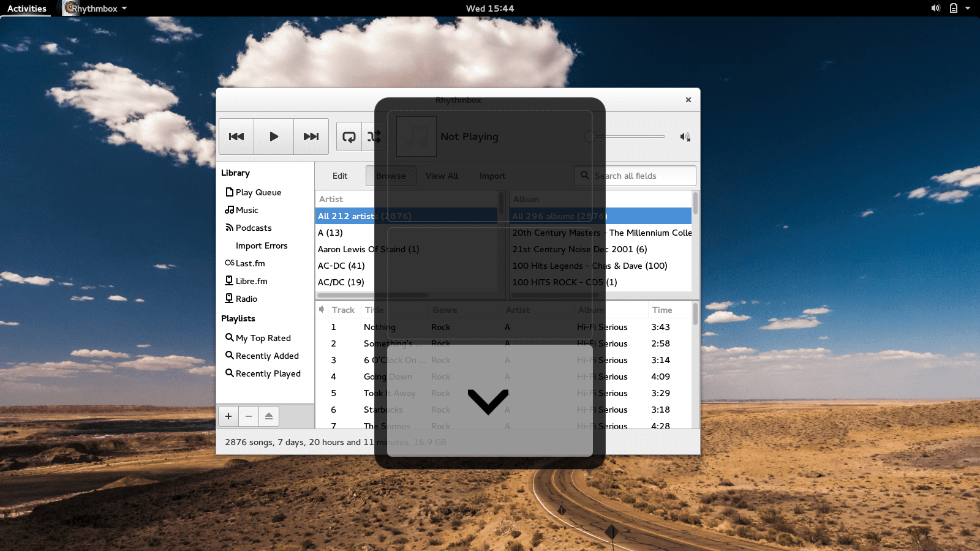Image resolution: width=980 pixels, height=551 pixels.
Task: Click the search magnifier icon
Action: pos(585,175)
